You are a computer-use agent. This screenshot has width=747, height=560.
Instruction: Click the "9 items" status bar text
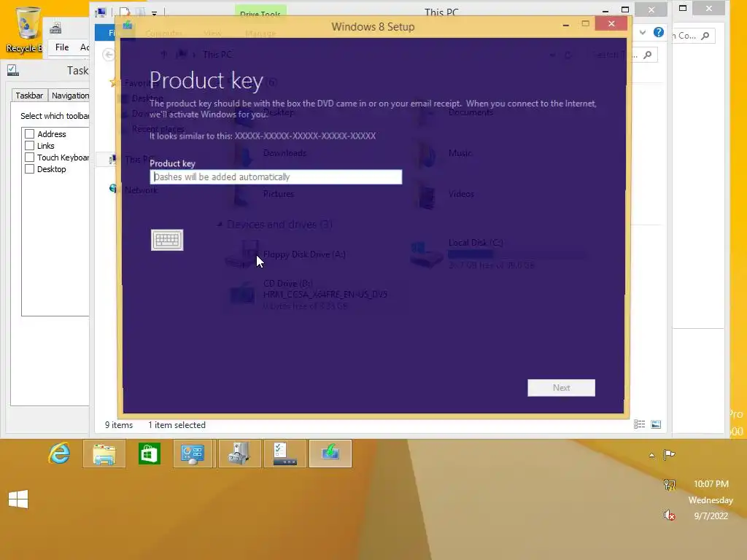[119, 425]
